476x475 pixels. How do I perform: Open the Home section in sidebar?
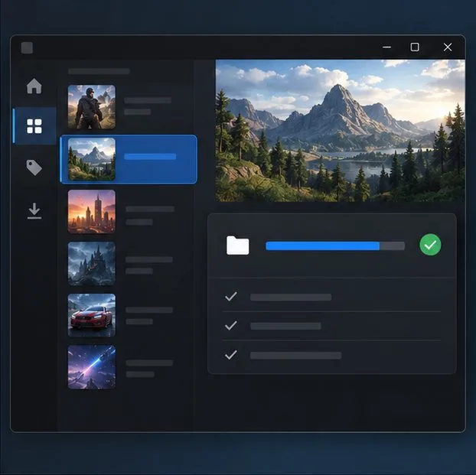34,86
